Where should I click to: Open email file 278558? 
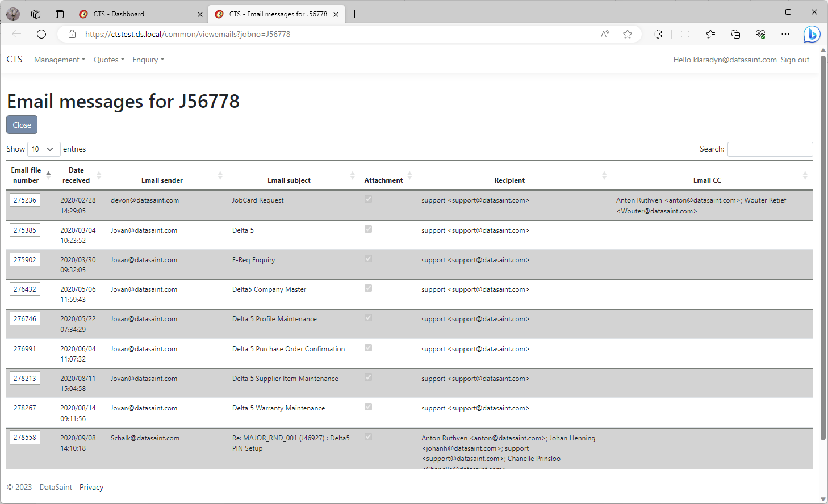pos(25,437)
